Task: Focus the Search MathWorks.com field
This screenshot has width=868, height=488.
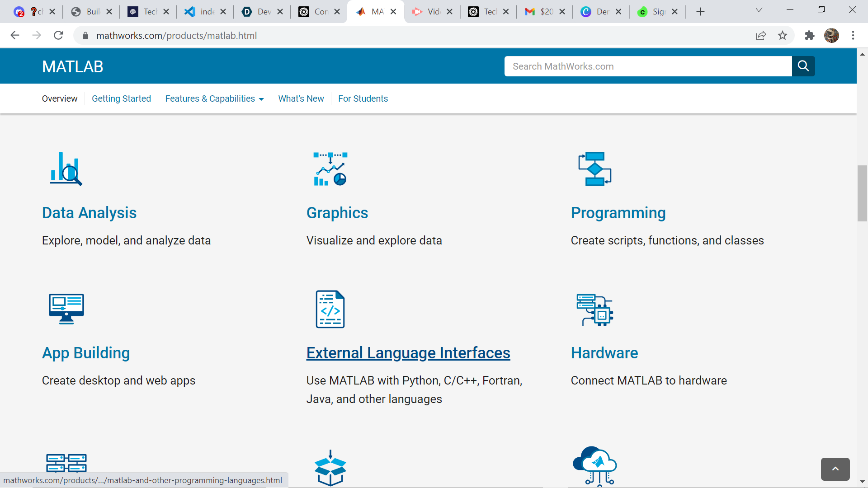Action: [648, 66]
